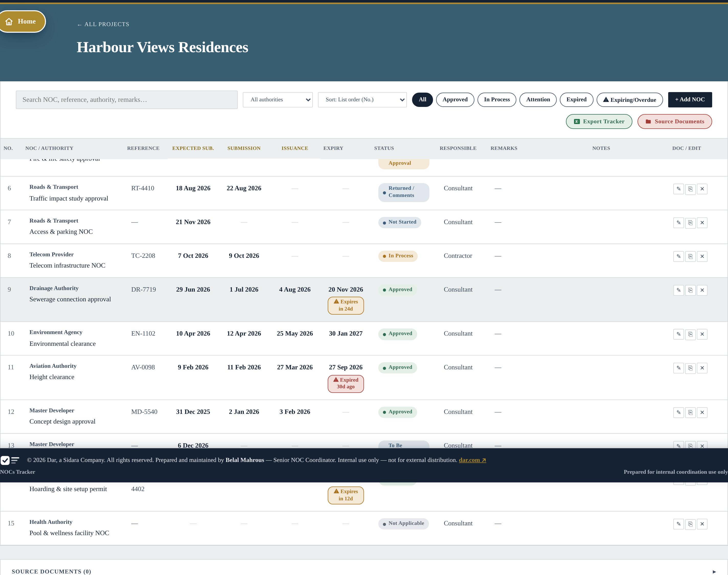Open document icon for Environmental clearance row
Screen dimensions: 728x575
pos(690,334)
